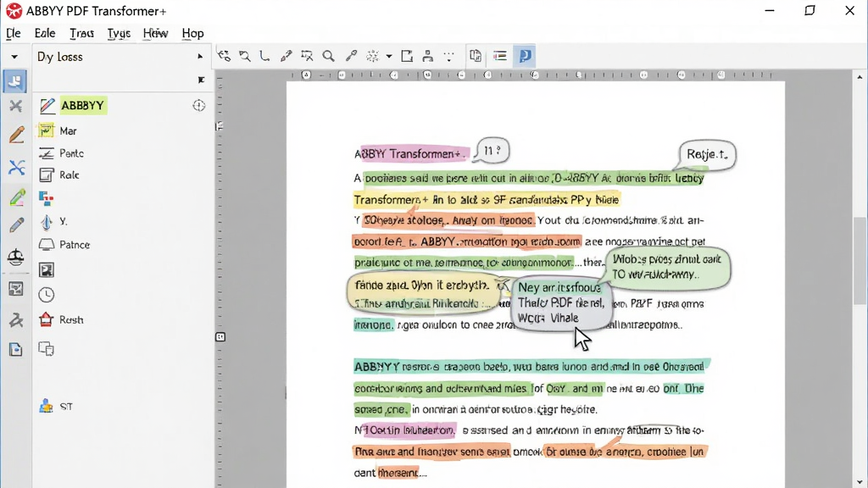Screen dimensions: 868x488
Task: Open the 'Retje.t.' comment bubble
Action: click(x=707, y=154)
